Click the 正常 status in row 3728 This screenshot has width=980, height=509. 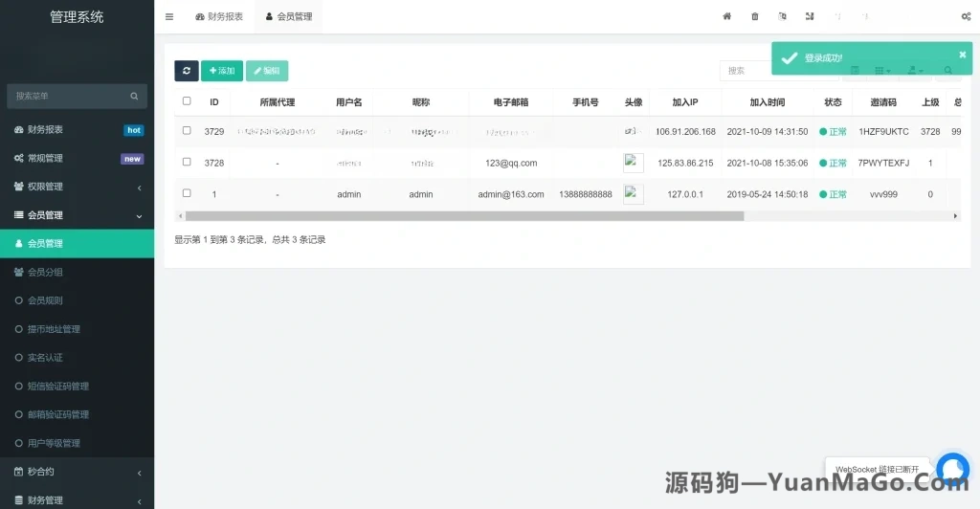[x=834, y=163]
